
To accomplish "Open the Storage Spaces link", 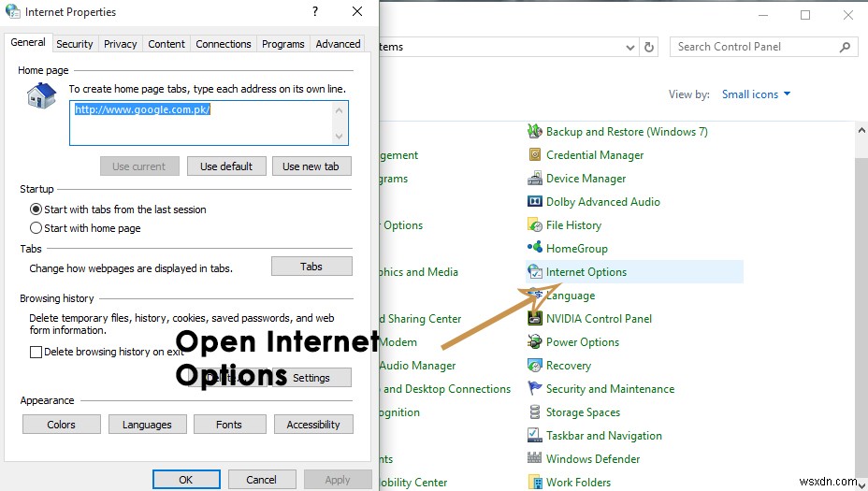I will tap(583, 412).
